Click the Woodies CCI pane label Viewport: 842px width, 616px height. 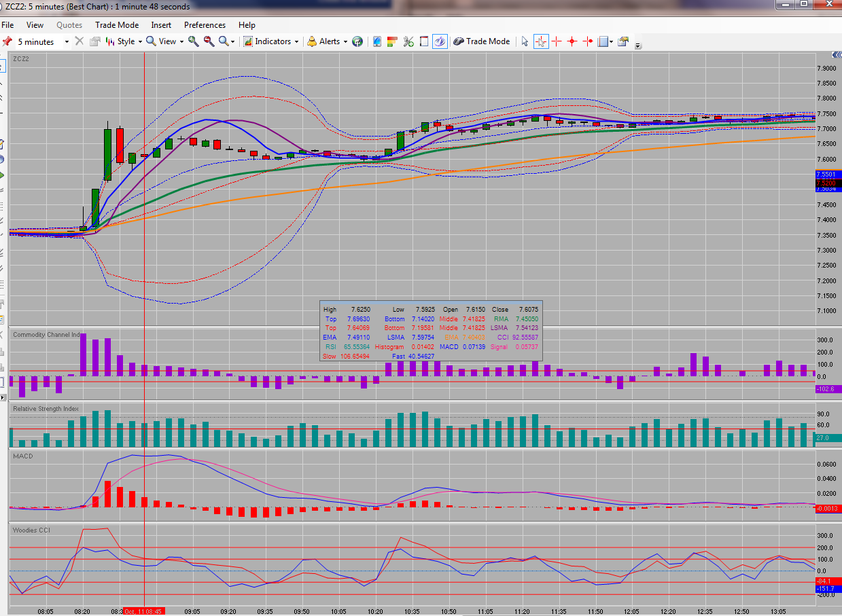coord(31,530)
